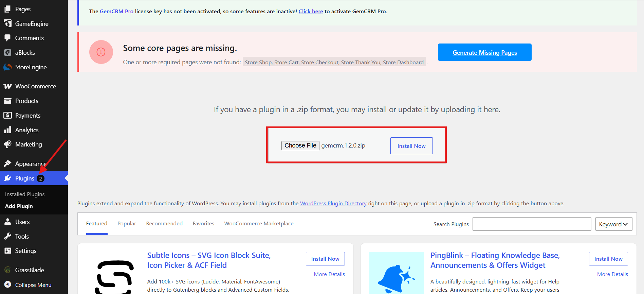Open the Subtle Icons plugin title link
This screenshot has height=294, width=644.
209,260
